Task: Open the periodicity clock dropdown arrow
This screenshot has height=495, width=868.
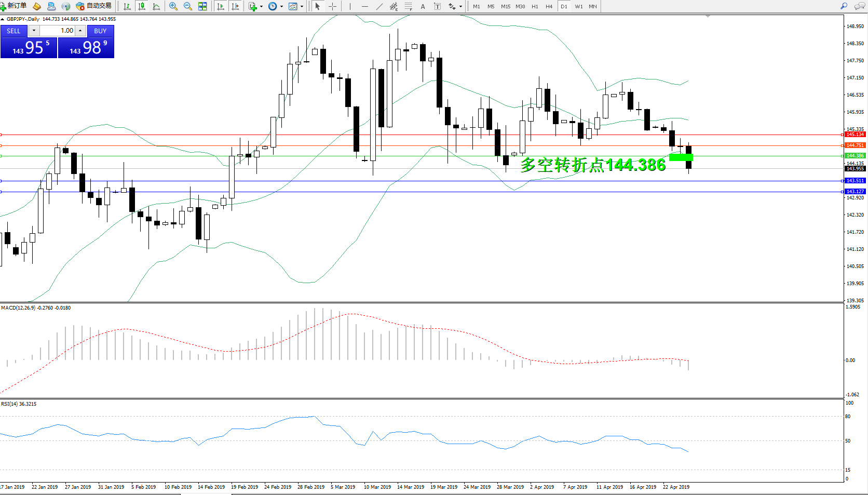Action: click(281, 7)
